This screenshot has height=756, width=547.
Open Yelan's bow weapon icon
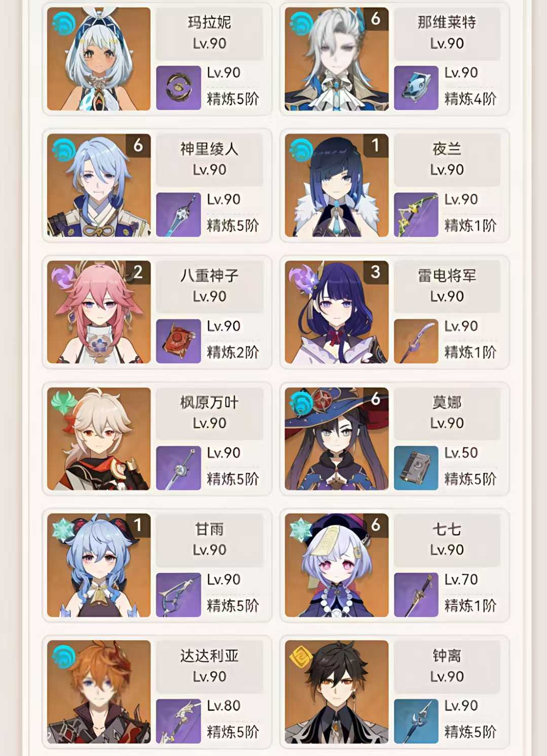[x=416, y=215]
